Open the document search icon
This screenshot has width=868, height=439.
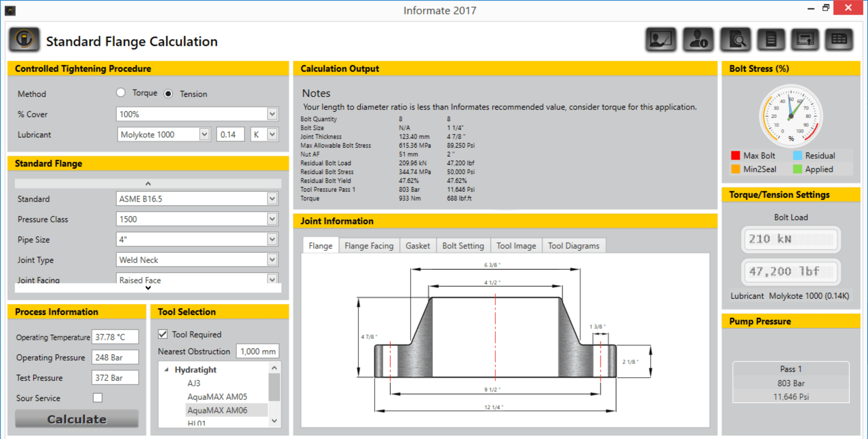pyautogui.click(x=735, y=40)
